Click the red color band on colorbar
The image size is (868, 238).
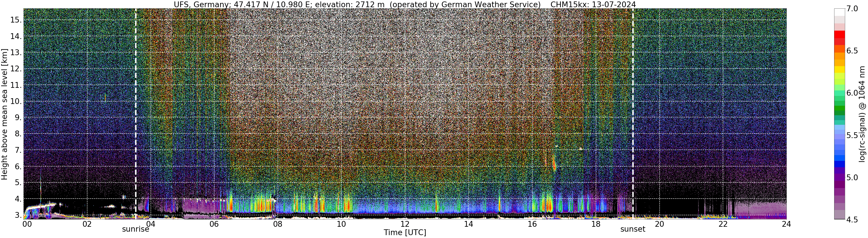pyautogui.click(x=839, y=34)
